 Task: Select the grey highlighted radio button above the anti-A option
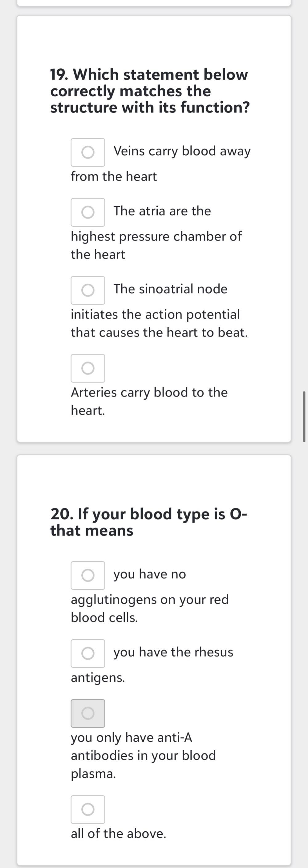[87, 713]
